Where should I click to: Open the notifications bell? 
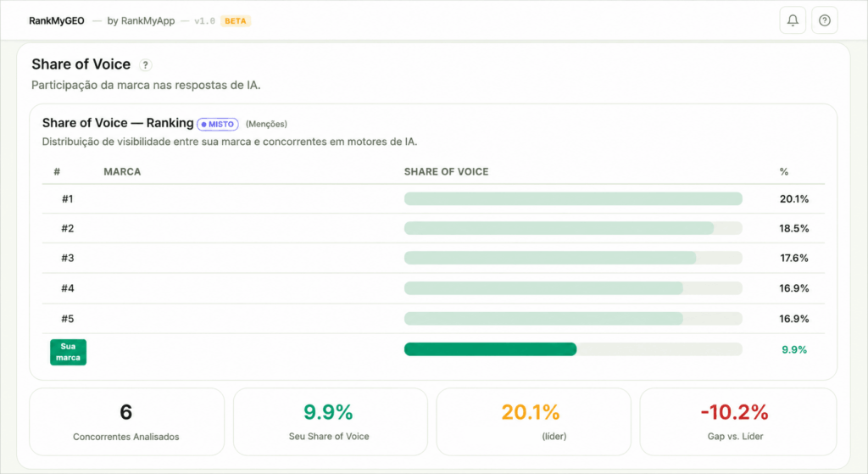793,20
